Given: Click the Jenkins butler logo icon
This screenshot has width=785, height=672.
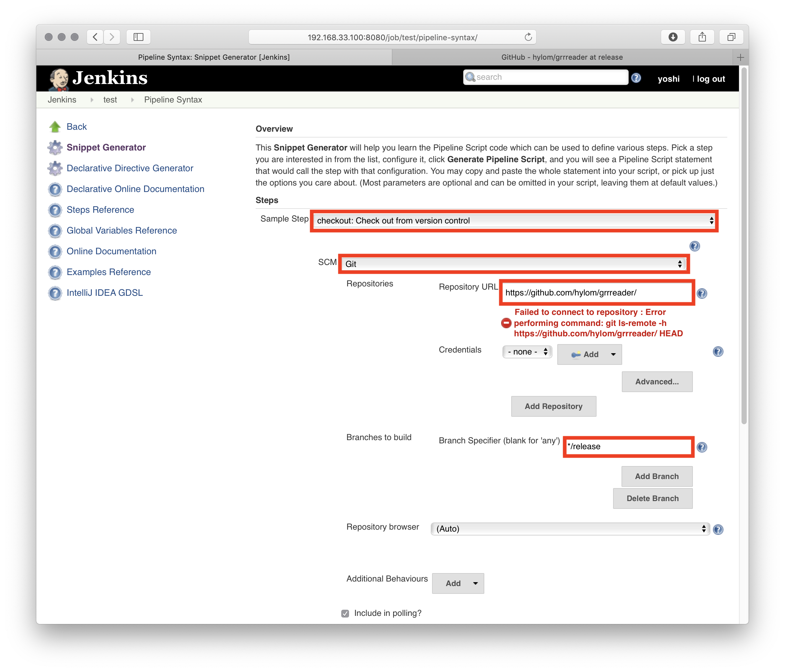Looking at the screenshot, I should [x=59, y=79].
